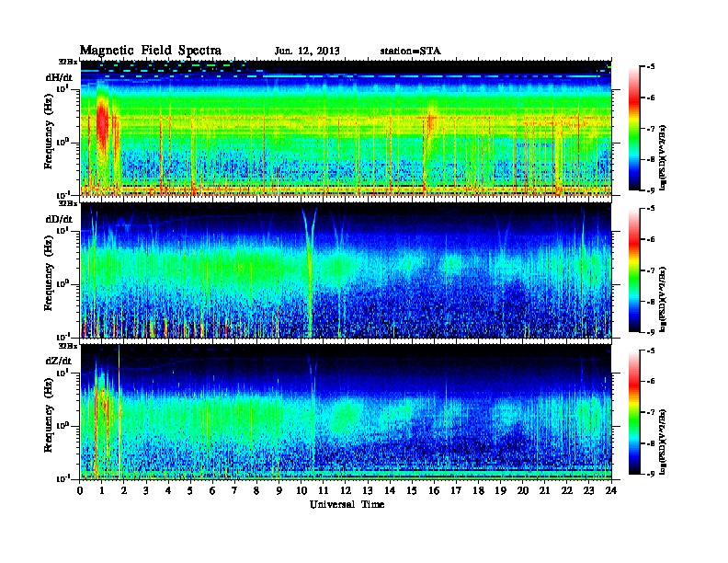Click the "Magnetic Field Spectra" title
This screenshot has width=728, height=563.
[151, 51]
